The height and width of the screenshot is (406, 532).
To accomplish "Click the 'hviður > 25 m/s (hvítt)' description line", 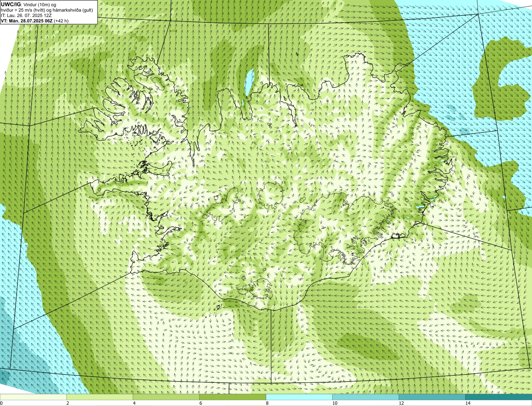I will click(47, 10).
